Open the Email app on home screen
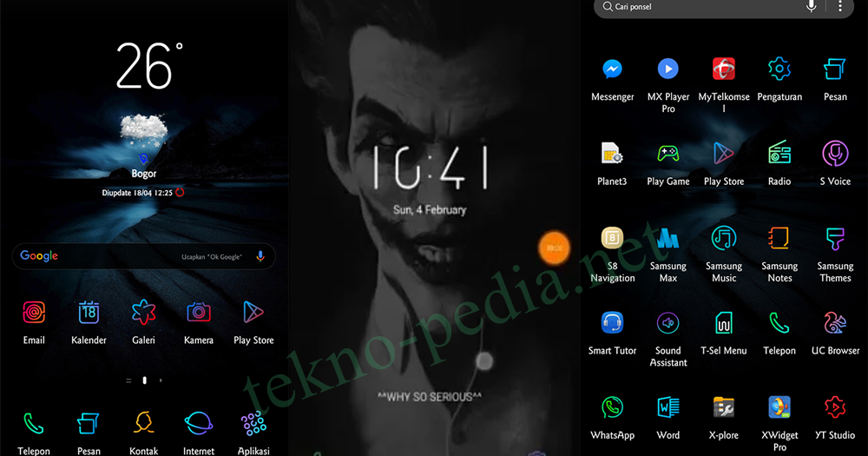Screen dimensions: 868x456 pos(34,313)
